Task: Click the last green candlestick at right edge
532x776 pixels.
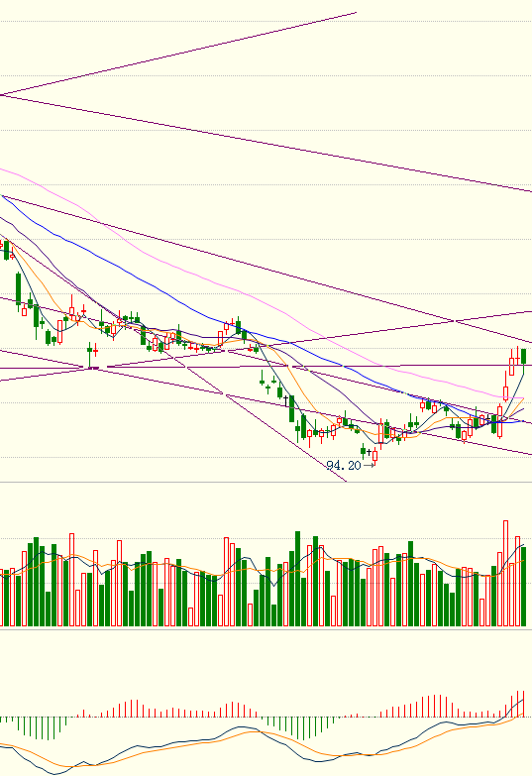Action: coord(524,357)
